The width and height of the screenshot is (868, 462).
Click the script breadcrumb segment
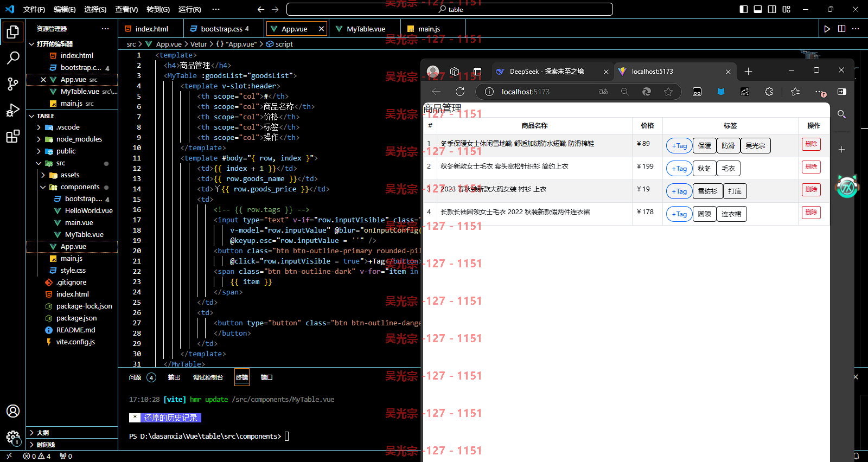tap(279, 44)
